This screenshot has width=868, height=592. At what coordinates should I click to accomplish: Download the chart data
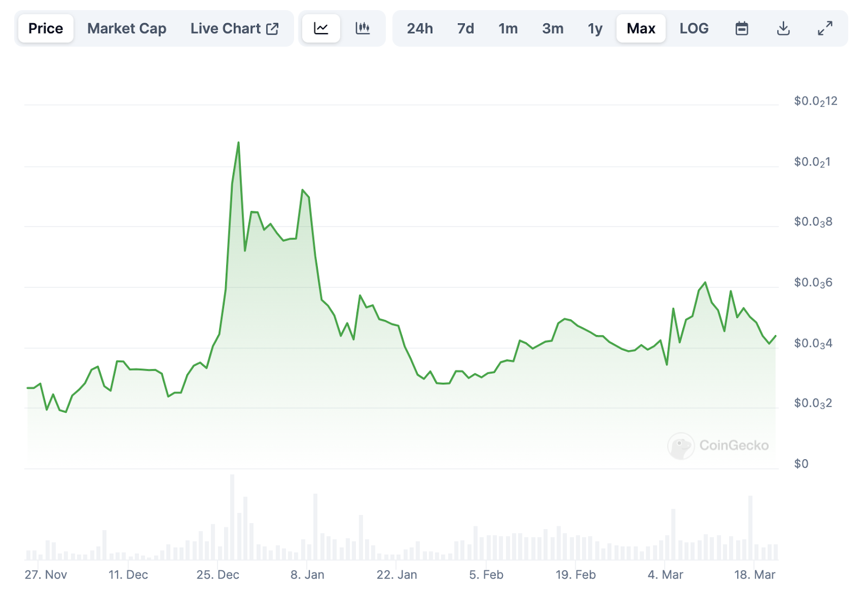click(x=783, y=28)
